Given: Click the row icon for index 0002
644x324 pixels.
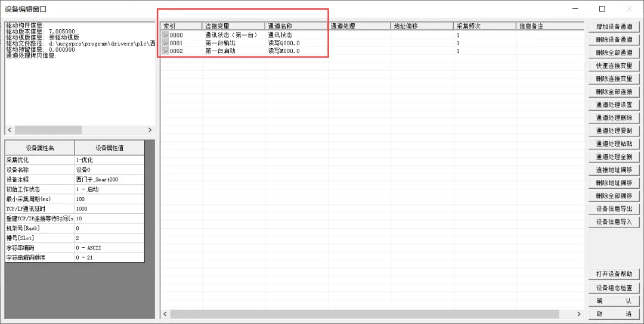Looking at the screenshot, I should coord(165,51).
